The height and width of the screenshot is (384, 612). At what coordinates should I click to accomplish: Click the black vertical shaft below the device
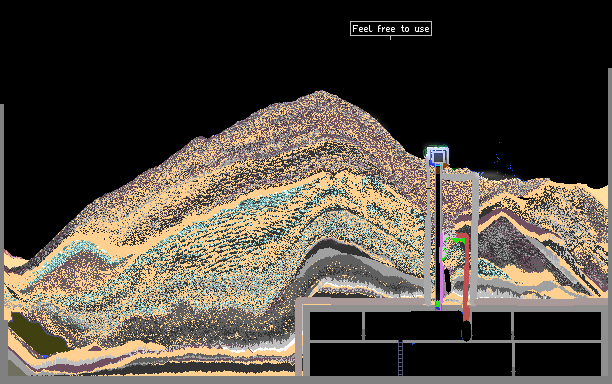coord(438,234)
